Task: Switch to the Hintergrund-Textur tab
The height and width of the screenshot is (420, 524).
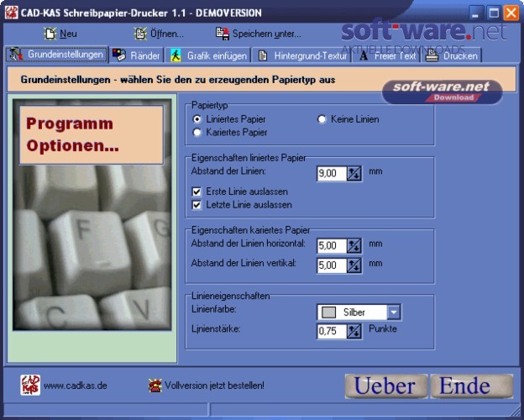Action: (301, 55)
